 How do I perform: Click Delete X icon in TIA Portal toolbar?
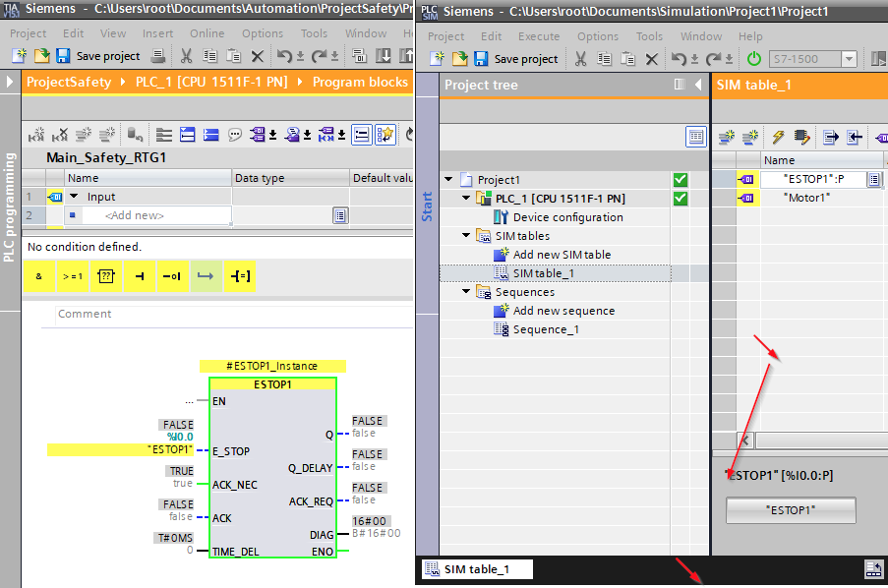257,56
